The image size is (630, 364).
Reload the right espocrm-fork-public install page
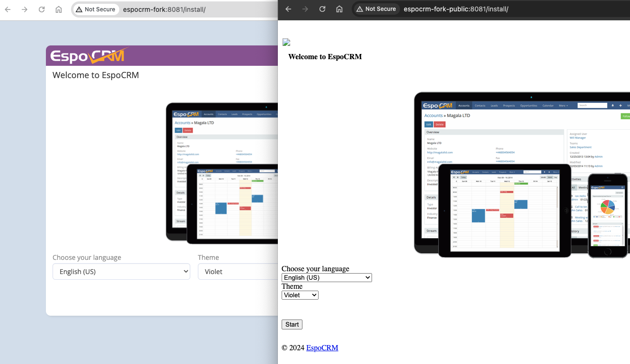pyautogui.click(x=322, y=9)
